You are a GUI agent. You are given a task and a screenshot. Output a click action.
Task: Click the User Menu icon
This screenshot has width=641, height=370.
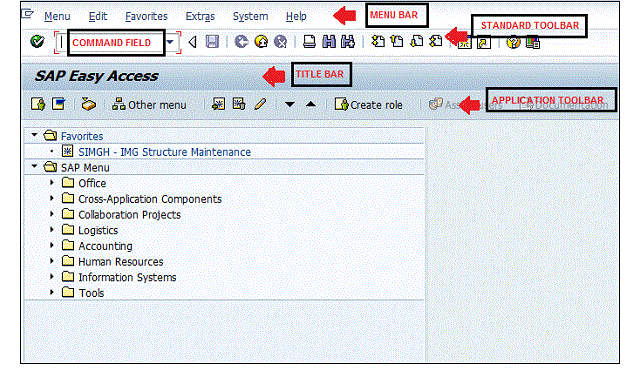(x=38, y=104)
